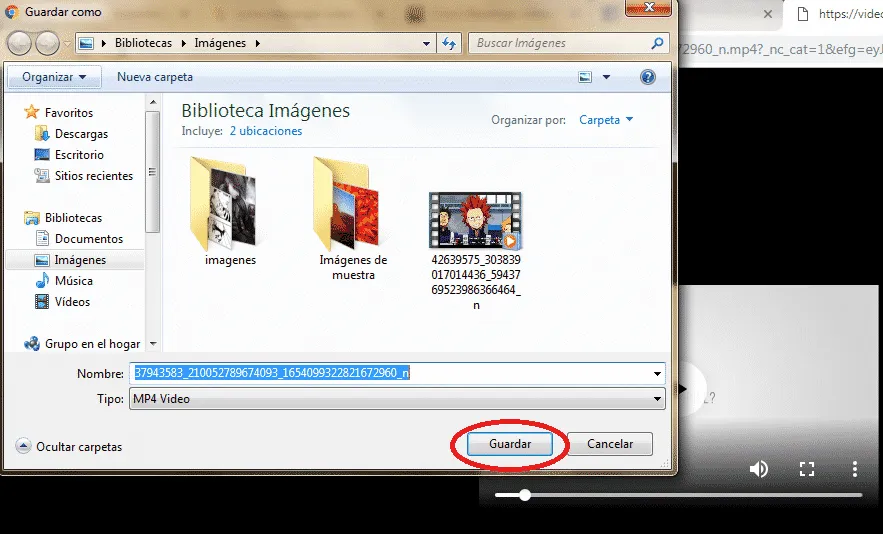Click the sidebar scroll up arrow

[x=153, y=102]
